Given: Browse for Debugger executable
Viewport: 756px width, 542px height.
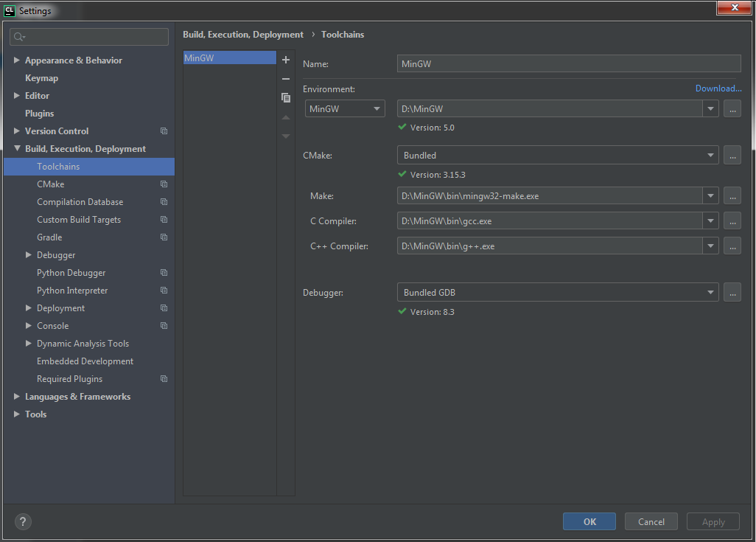Looking at the screenshot, I should 732,293.
